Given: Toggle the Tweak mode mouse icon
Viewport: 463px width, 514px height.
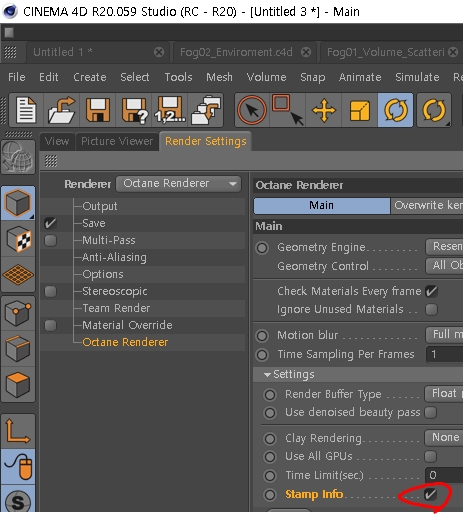Looking at the screenshot, I should coord(18,467).
